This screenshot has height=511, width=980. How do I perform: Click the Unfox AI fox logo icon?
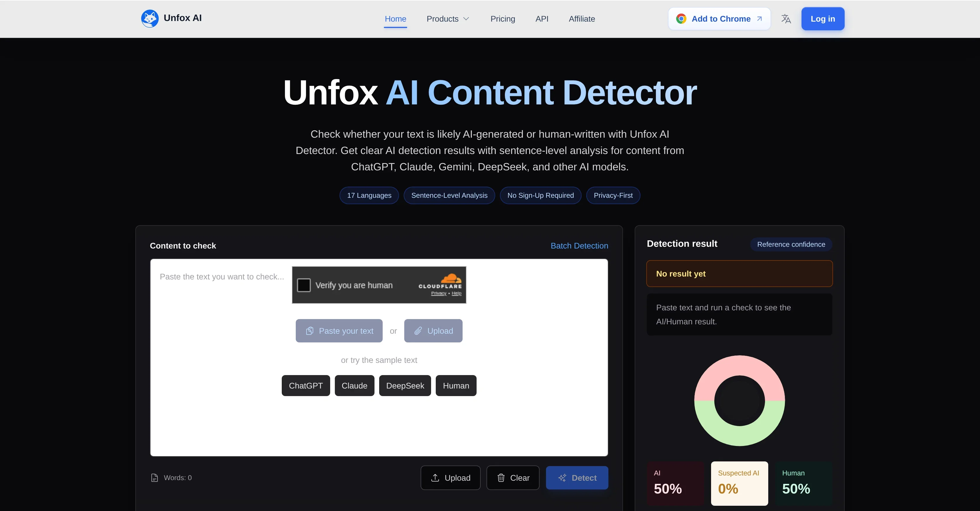[150, 18]
